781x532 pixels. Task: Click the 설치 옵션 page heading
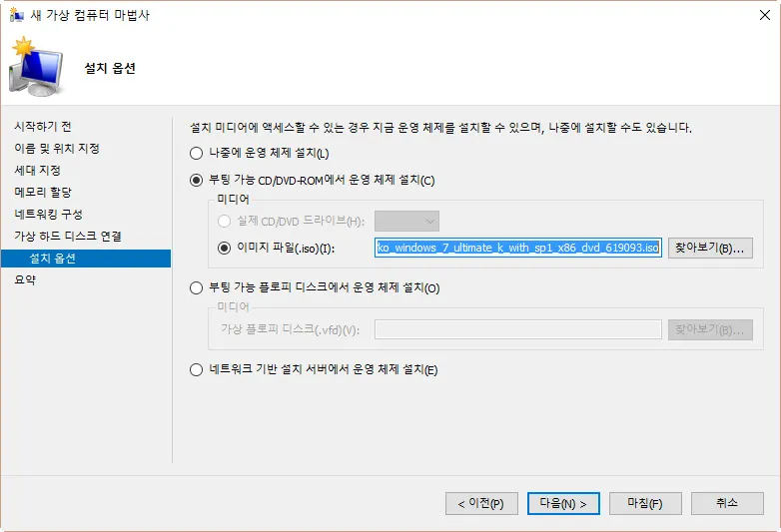(110, 68)
